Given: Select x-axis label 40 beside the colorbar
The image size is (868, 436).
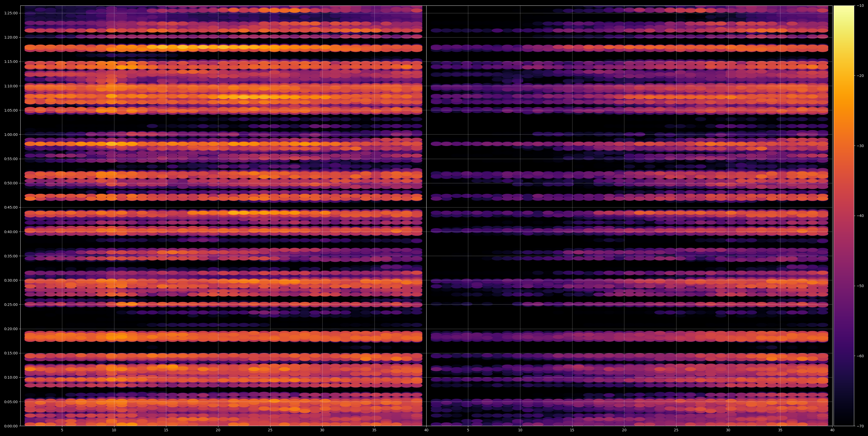Looking at the screenshot, I should pos(832,430).
